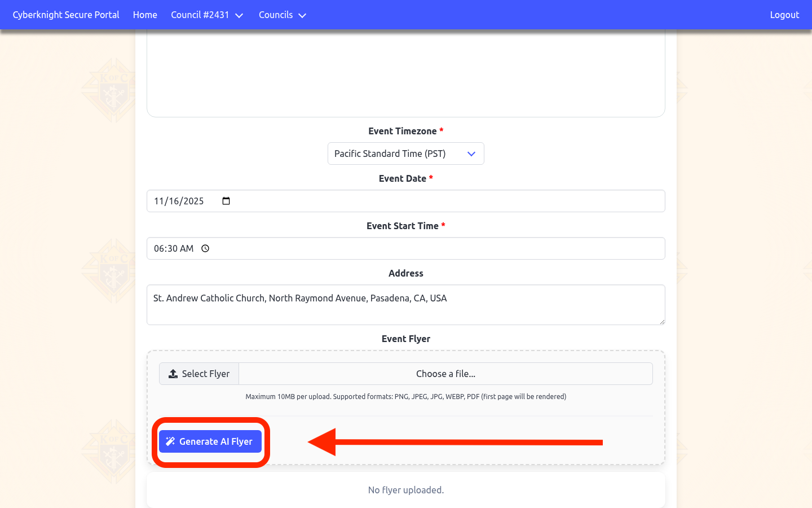Click inside the large description text box
812x508 pixels.
coord(405,73)
